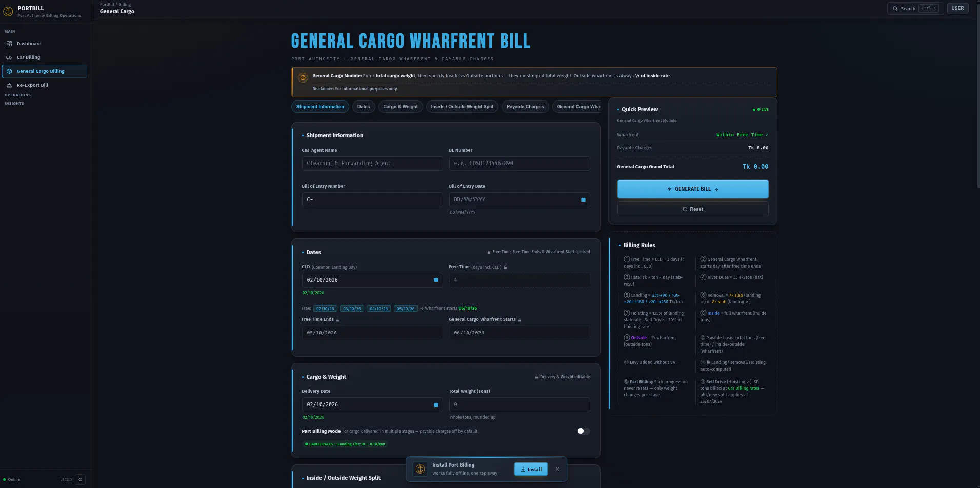The height and width of the screenshot is (488, 980).
Task: Open the Dashboard sidebar icon
Action: tap(9, 44)
